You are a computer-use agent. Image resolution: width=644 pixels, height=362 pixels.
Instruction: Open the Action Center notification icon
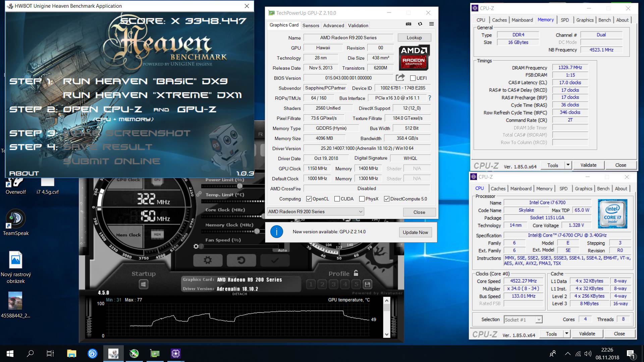(631, 354)
